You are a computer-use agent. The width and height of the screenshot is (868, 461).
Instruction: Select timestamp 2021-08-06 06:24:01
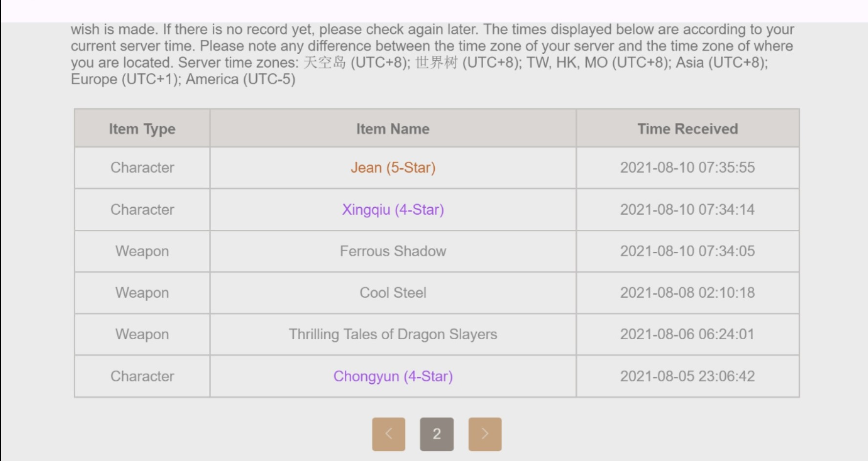click(x=688, y=334)
